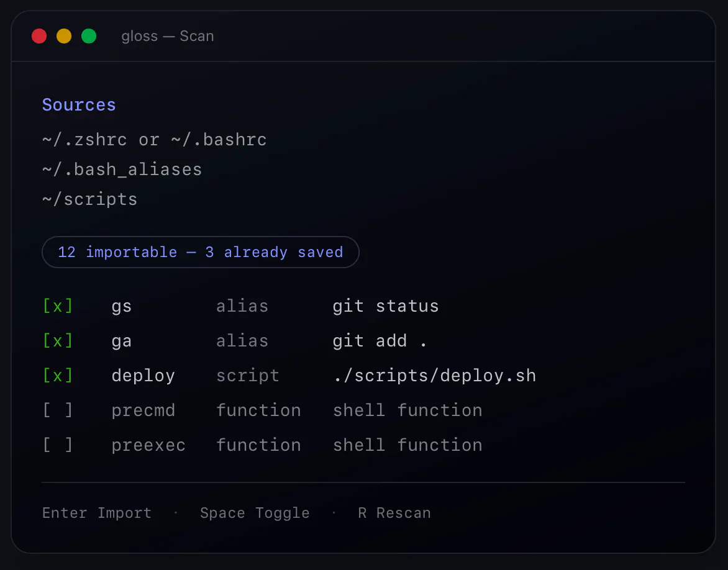The width and height of the screenshot is (728, 570).
Task: Click the shell function description for preexec
Action: point(407,445)
